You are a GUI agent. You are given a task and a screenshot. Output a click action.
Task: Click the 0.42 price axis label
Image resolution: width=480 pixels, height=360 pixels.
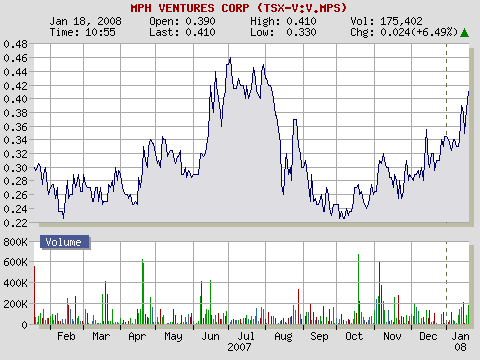pos(15,86)
